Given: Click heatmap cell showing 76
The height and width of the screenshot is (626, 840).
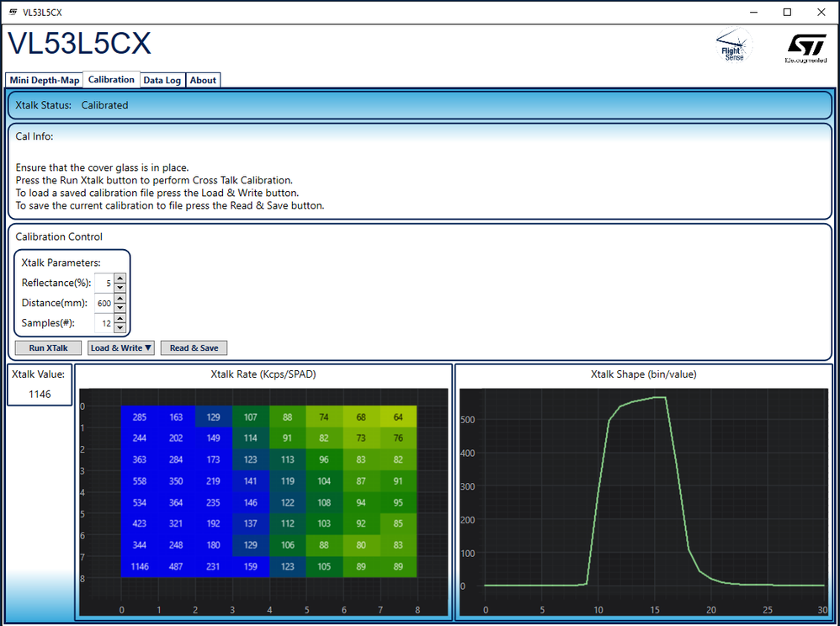Looking at the screenshot, I should [x=398, y=438].
